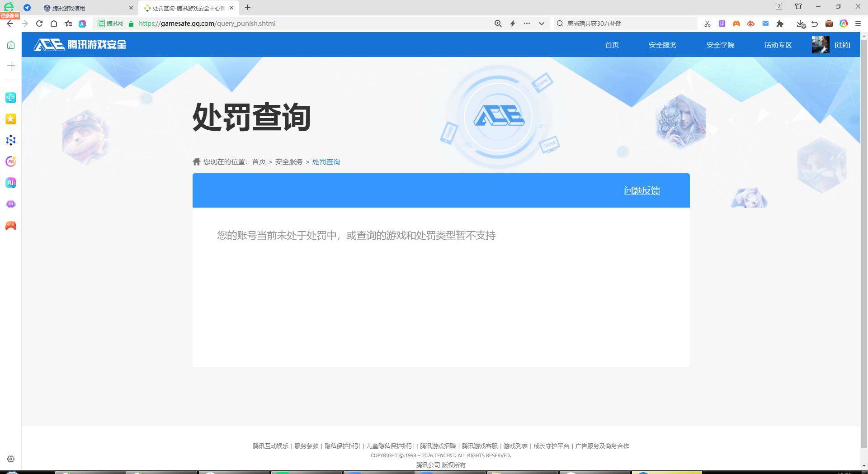Click the 安全服务 breadcrumb link

289,162
